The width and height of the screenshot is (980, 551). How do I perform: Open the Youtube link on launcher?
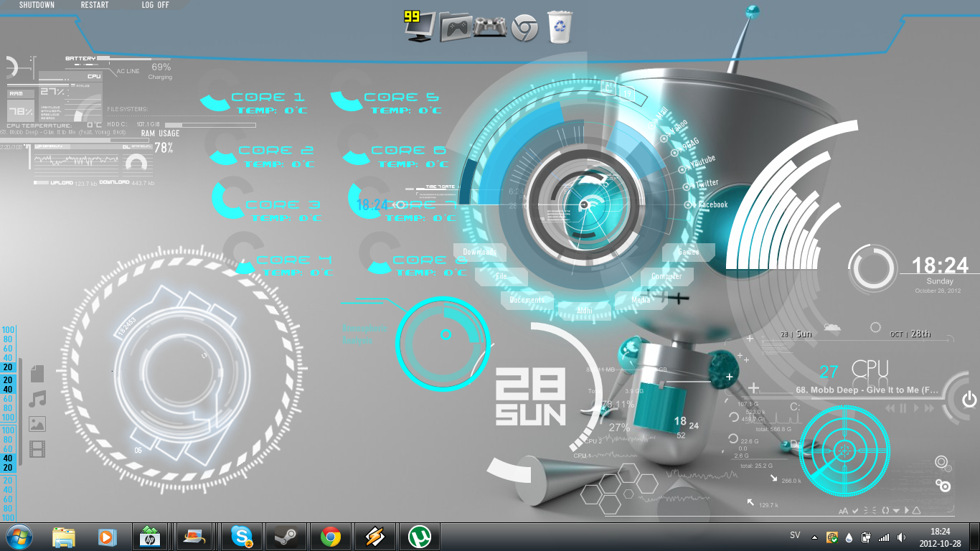[702, 160]
